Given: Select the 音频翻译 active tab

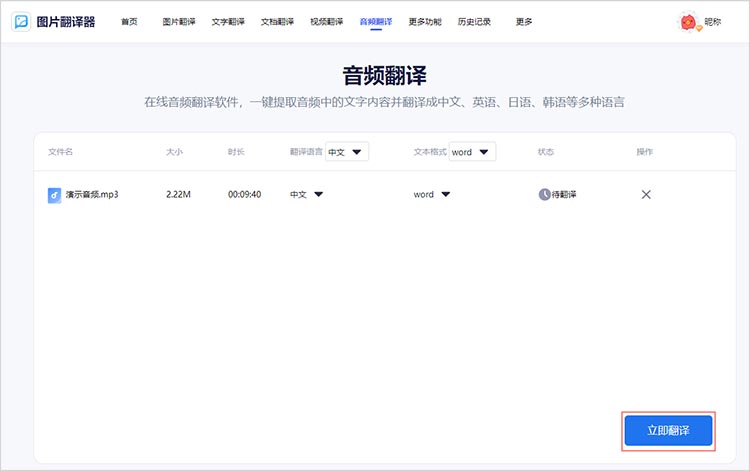Looking at the screenshot, I should [x=375, y=21].
